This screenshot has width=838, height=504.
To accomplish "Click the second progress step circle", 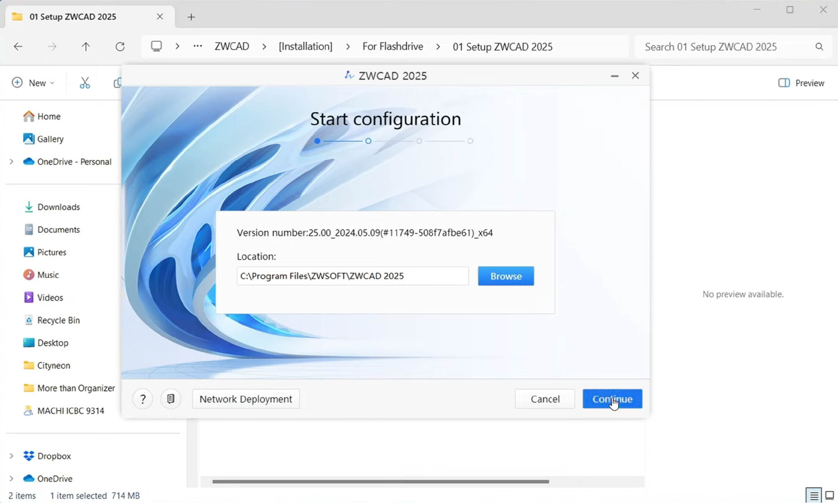I will pyautogui.click(x=368, y=140).
